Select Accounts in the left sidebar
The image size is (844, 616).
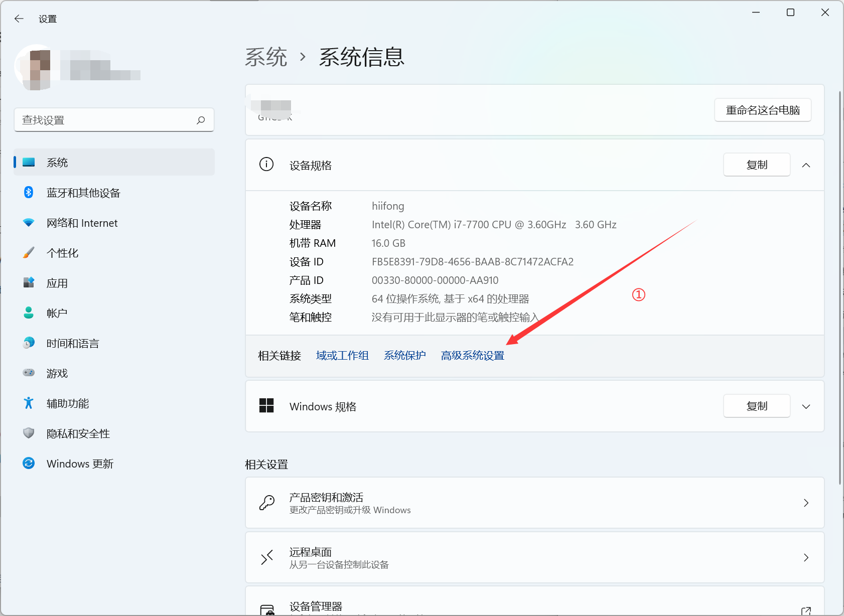57,314
